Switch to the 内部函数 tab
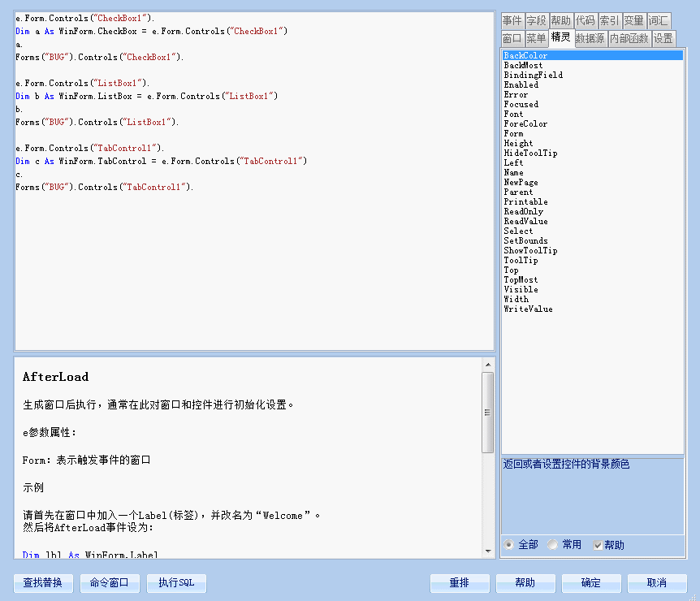 [629, 38]
